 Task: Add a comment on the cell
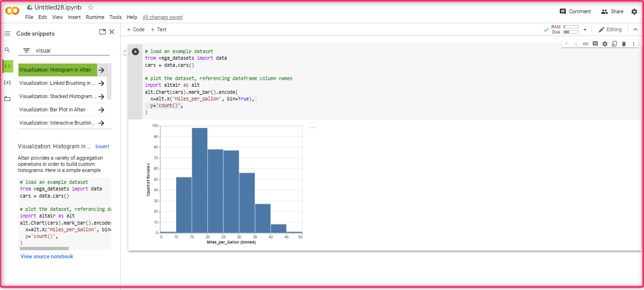click(x=595, y=44)
